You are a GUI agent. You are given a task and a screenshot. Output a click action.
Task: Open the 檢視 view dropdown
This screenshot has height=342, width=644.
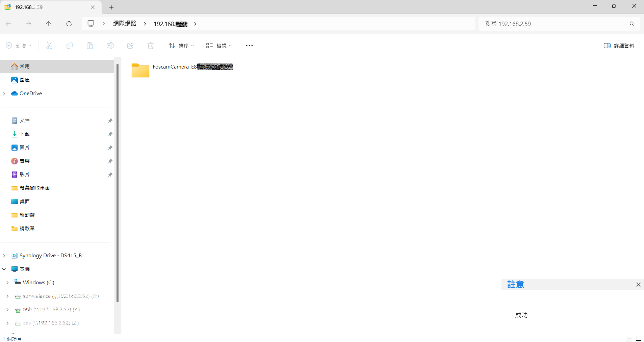[x=219, y=46]
